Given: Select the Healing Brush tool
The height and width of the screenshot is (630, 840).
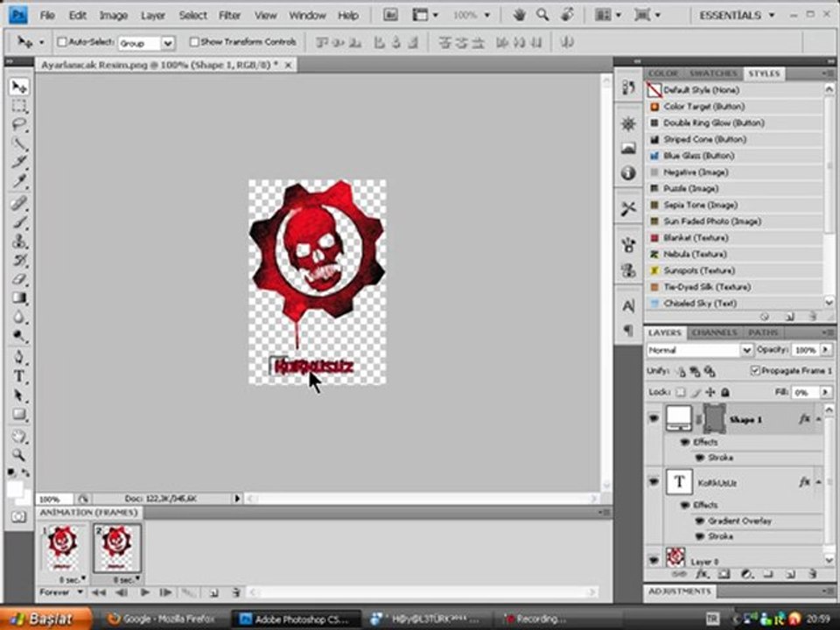Looking at the screenshot, I should [x=19, y=203].
